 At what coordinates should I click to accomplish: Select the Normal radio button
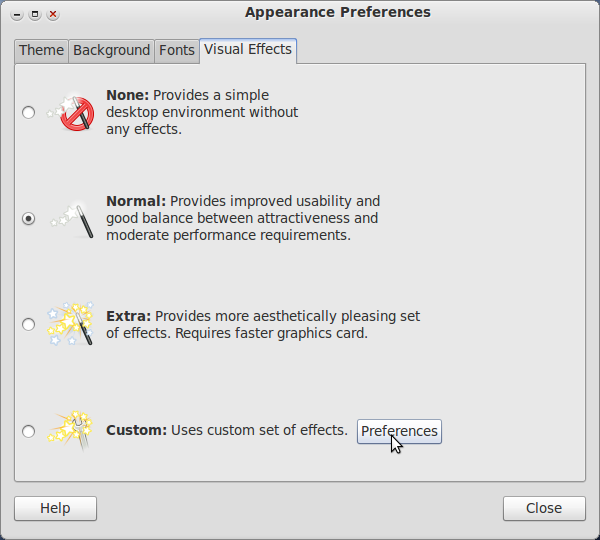click(x=28, y=219)
